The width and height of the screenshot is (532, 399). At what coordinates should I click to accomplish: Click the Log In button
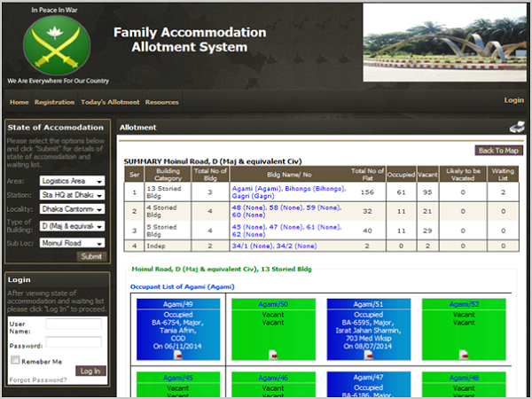click(90, 371)
